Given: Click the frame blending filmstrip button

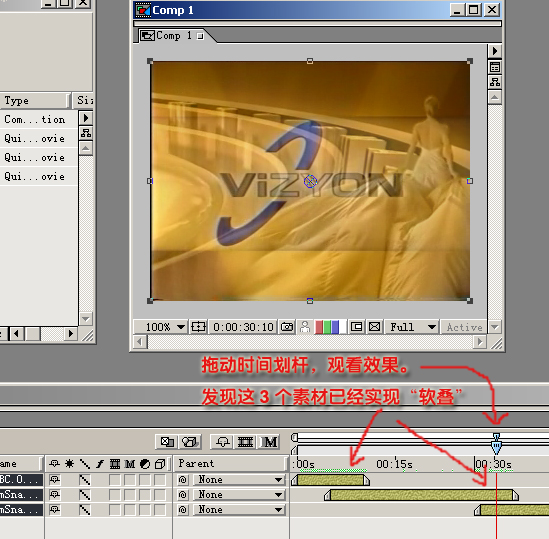Looking at the screenshot, I should pos(245,442).
